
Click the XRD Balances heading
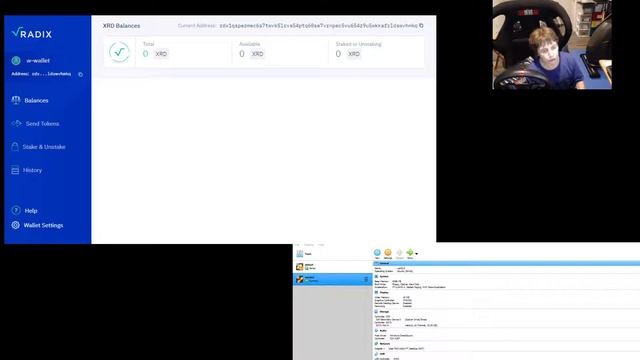click(x=121, y=26)
